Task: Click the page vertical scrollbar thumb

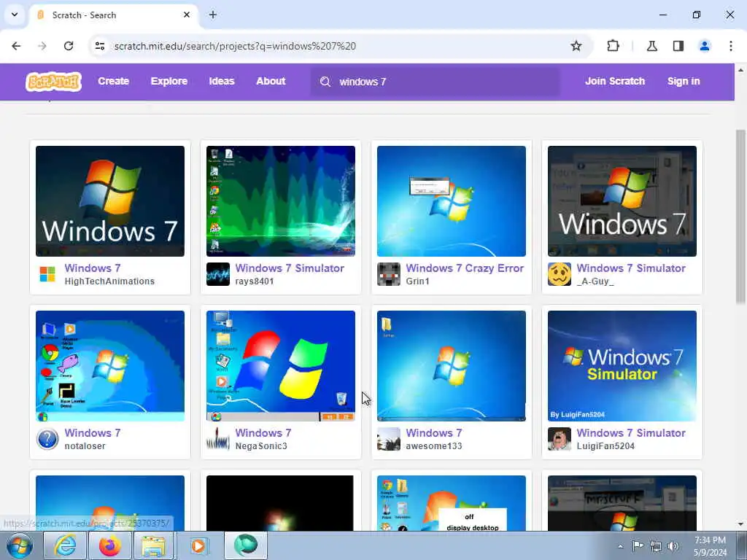Action: pos(740,217)
